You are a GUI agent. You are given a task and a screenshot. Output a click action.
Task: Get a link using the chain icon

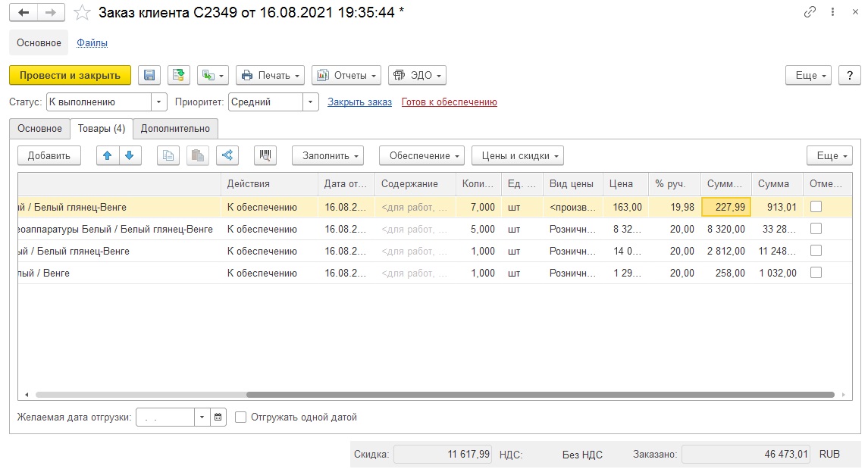point(810,13)
